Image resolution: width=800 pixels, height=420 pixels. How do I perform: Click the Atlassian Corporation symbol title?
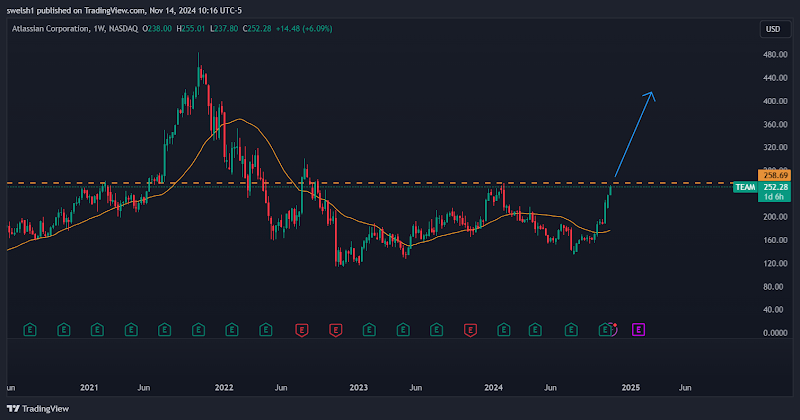click(50, 29)
